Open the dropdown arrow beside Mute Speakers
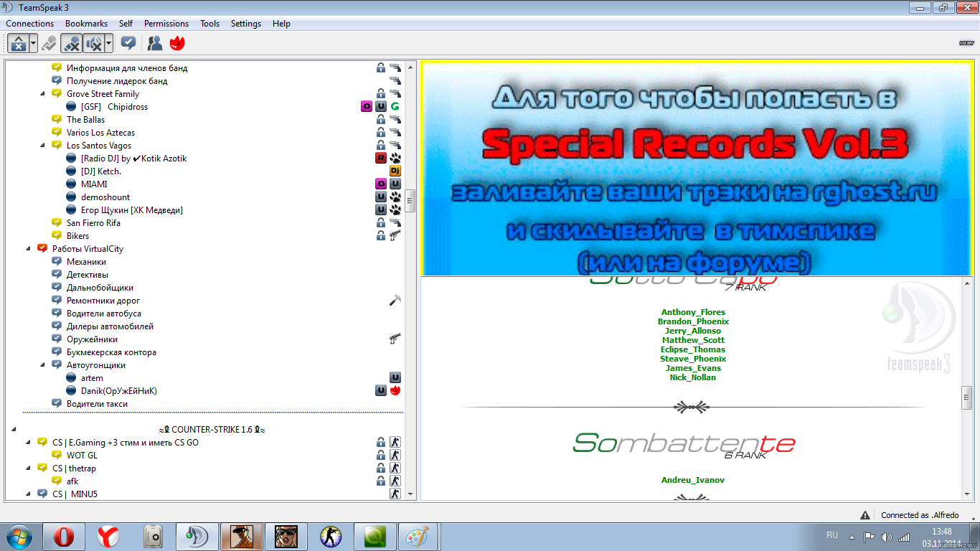This screenshot has width=980, height=551. tap(108, 44)
